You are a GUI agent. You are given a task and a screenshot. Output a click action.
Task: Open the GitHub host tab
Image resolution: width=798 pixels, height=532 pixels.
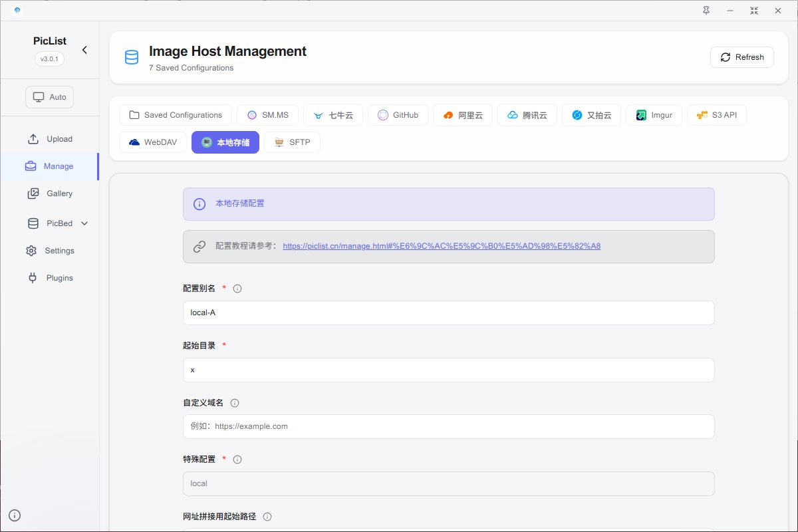[398, 115]
